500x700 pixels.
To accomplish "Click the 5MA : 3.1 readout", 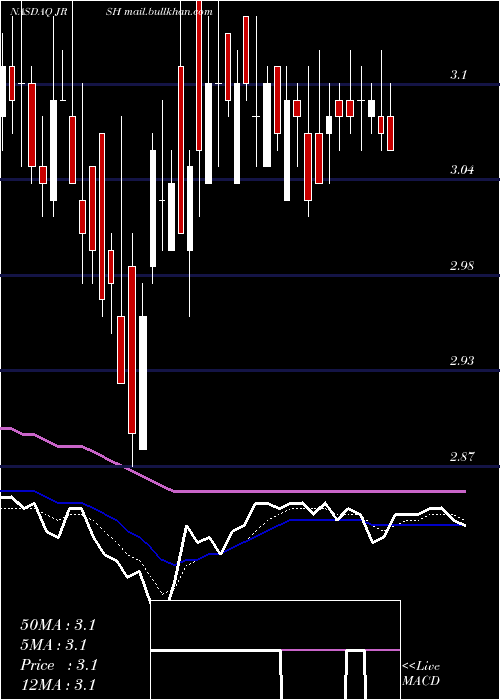I will tap(54, 645).
